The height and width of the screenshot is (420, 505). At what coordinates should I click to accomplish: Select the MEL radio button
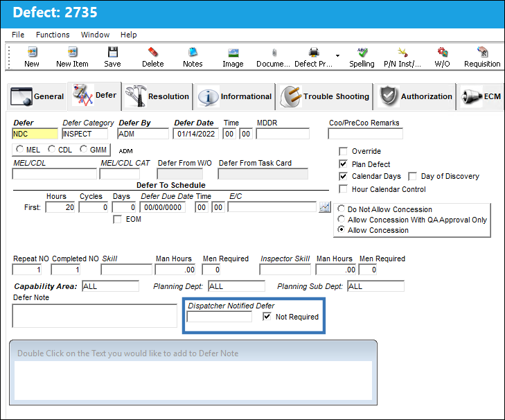[20, 149]
